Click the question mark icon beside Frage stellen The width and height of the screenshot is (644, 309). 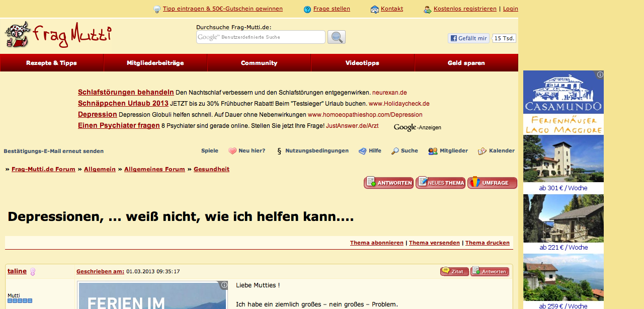307,9
